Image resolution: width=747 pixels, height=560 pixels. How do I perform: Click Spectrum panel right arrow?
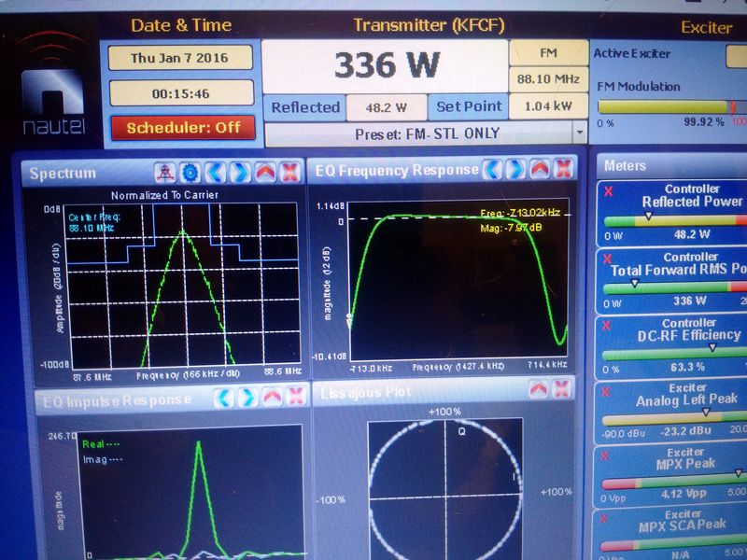click(x=240, y=173)
